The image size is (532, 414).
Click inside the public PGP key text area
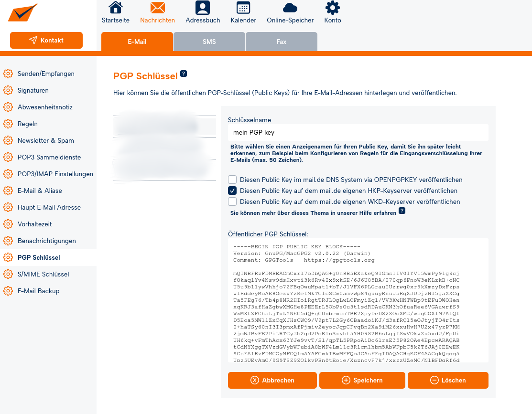pos(358,300)
